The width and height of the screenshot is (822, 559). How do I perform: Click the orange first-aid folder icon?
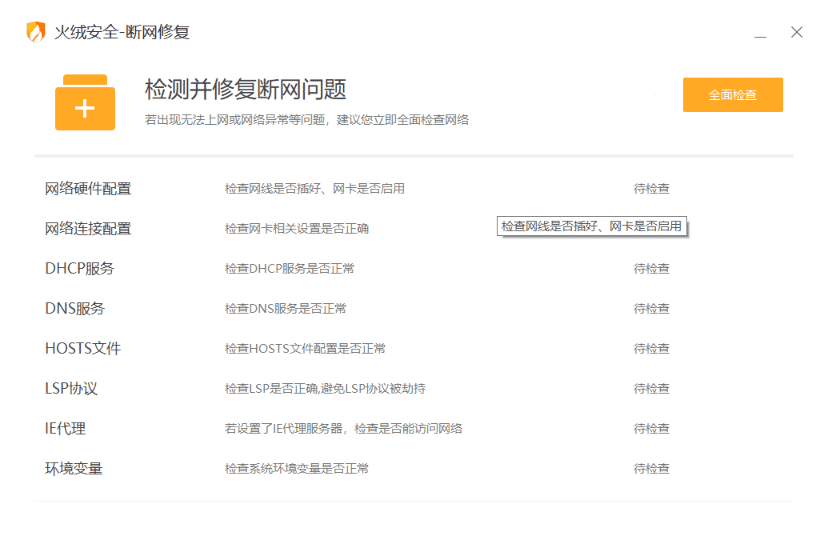(85, 102)
